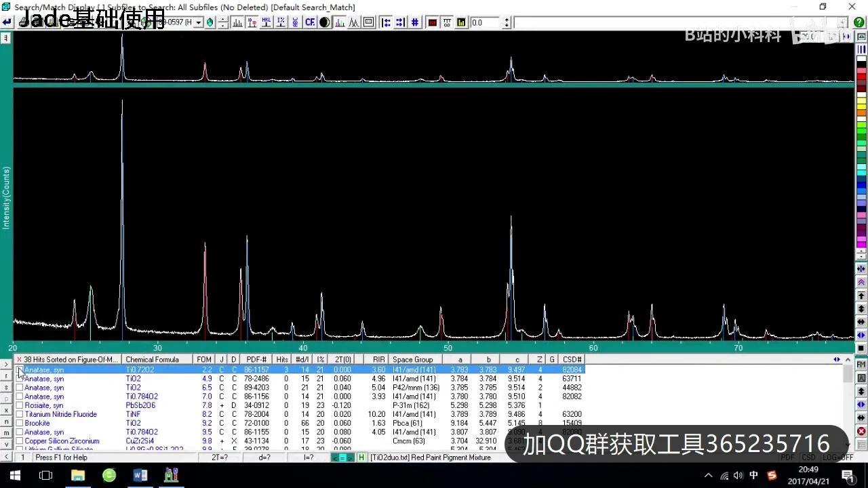The width and height of the screenshot is (868, 488).
Task: Toggle the I% intensity labels toolbar icon
Action: pyautogui.click(x=281, y=22)
